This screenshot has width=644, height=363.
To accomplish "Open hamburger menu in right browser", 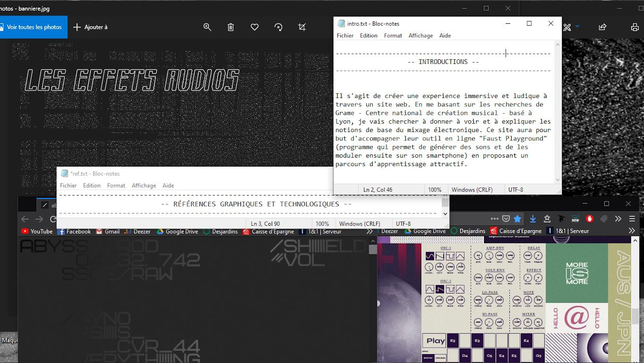I will click(x=632, y=218).
